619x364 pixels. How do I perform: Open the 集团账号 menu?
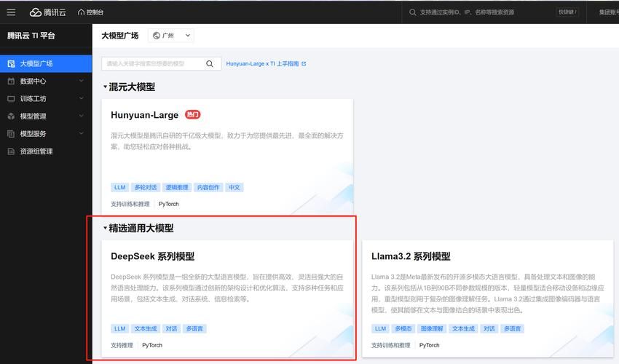[x=609, y=12]
